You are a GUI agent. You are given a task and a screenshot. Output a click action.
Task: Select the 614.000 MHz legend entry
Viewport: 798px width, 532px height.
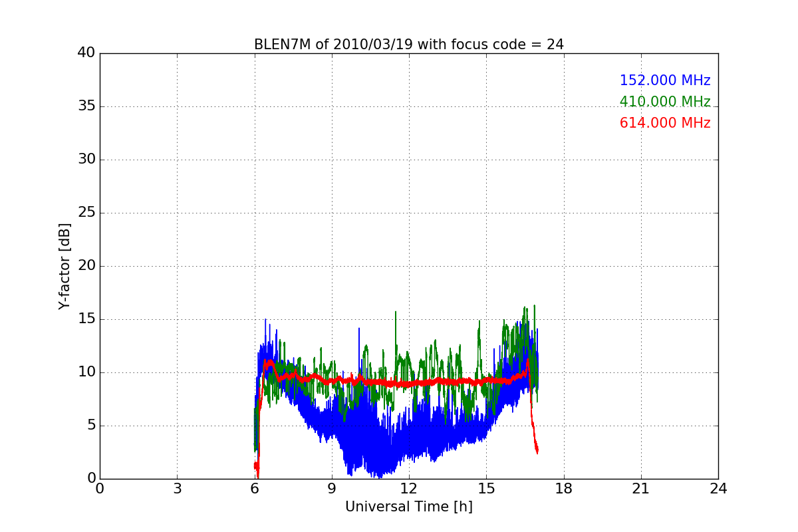(664, 123)
